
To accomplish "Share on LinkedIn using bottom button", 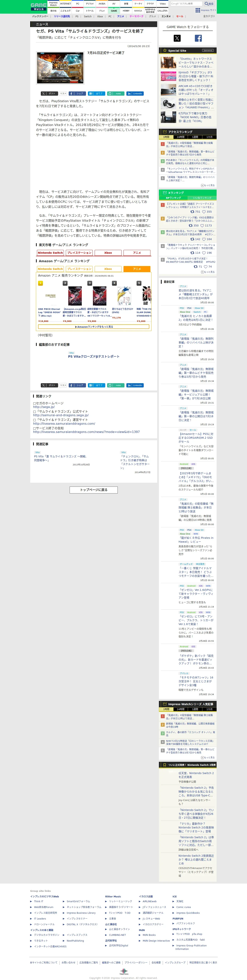I will coord(135,385).
